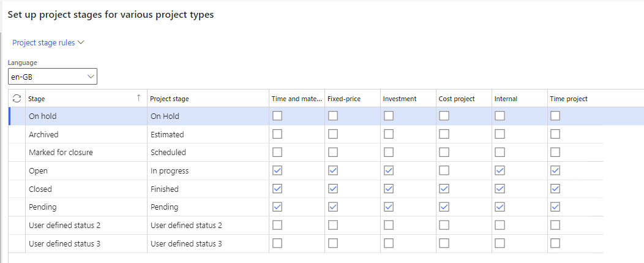The height and width of the screenshot is (263, 644).
Task: Click the Cost project column header
Action: coord(463,99)
